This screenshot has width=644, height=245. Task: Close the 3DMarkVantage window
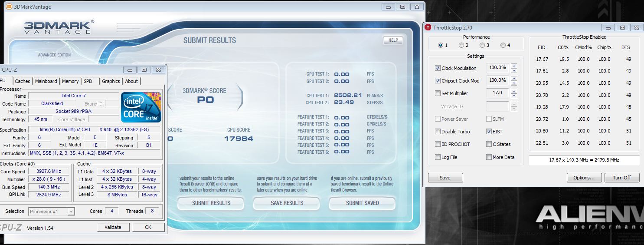(417, 7)
